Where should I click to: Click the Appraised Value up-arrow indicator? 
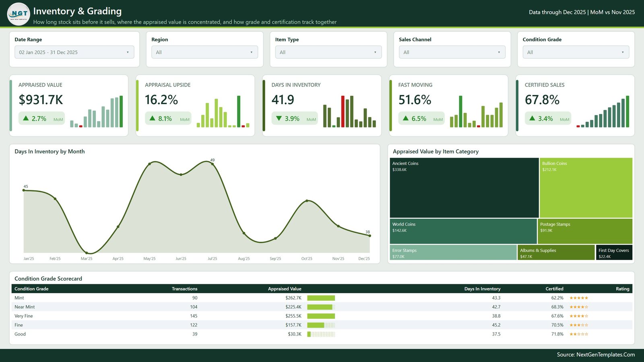click(26, 118)
